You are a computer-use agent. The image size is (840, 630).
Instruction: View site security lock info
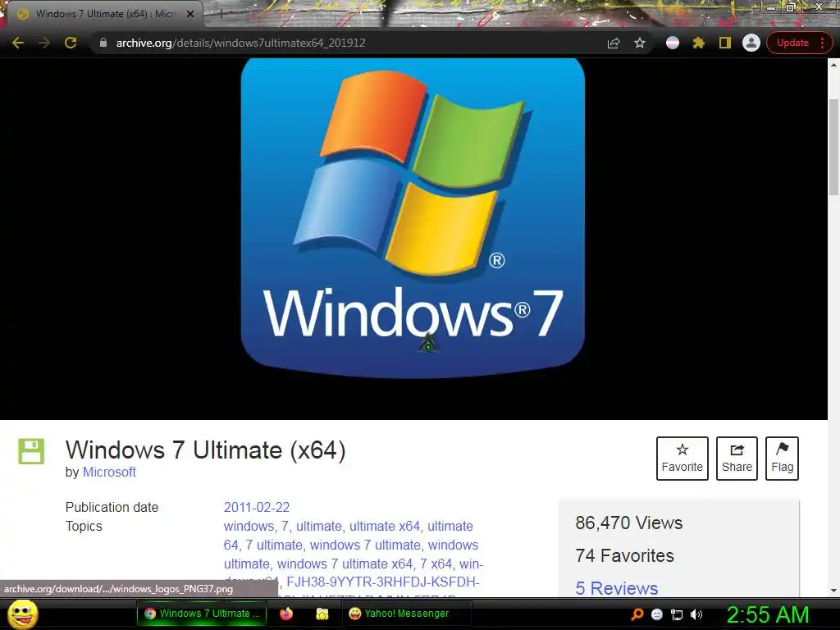click(103, 43)
